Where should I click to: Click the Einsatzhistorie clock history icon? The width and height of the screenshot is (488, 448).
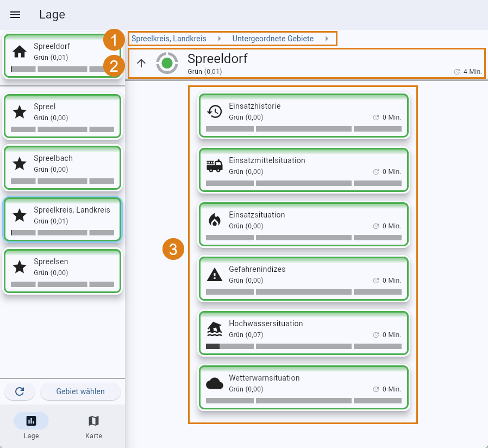point(215,111)
